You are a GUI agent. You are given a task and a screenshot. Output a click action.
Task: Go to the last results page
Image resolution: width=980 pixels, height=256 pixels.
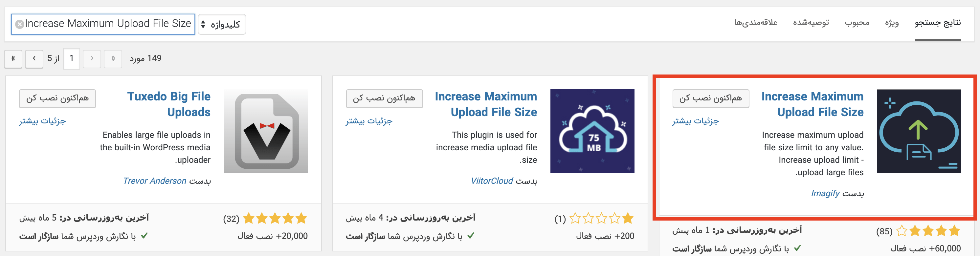[x=13, y=58]
